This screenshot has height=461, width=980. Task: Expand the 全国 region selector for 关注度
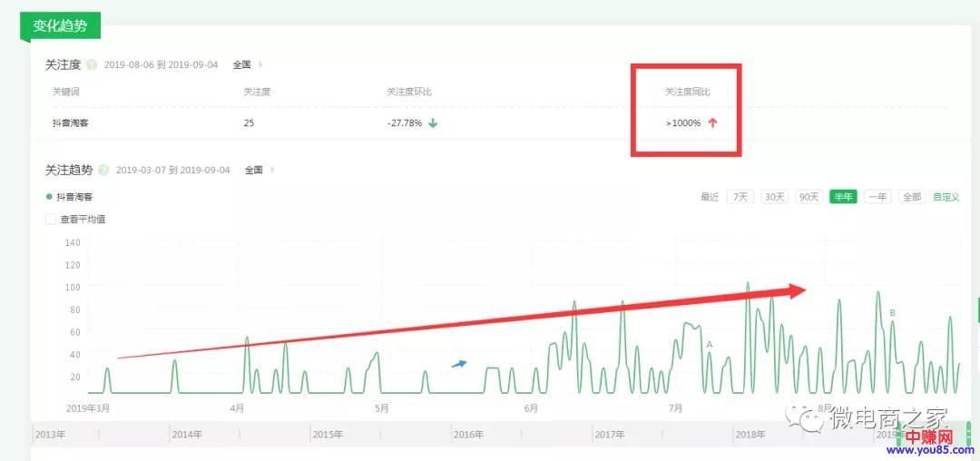click(x=246, y=65)
